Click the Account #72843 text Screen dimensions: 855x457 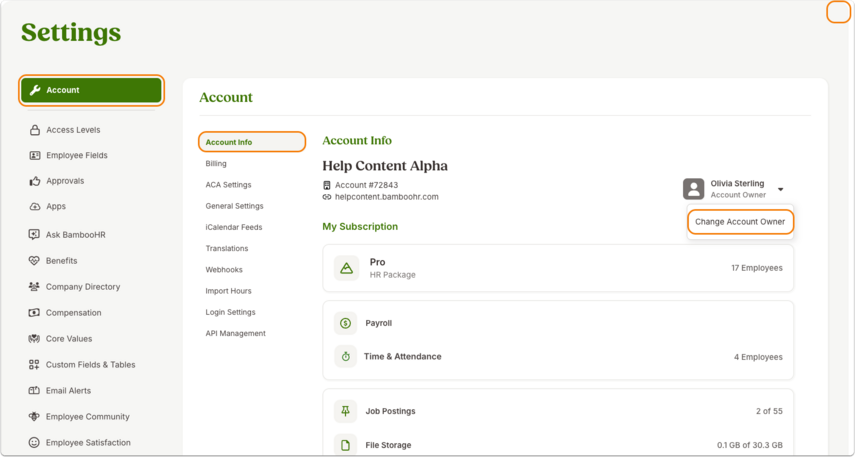(366, 185)
